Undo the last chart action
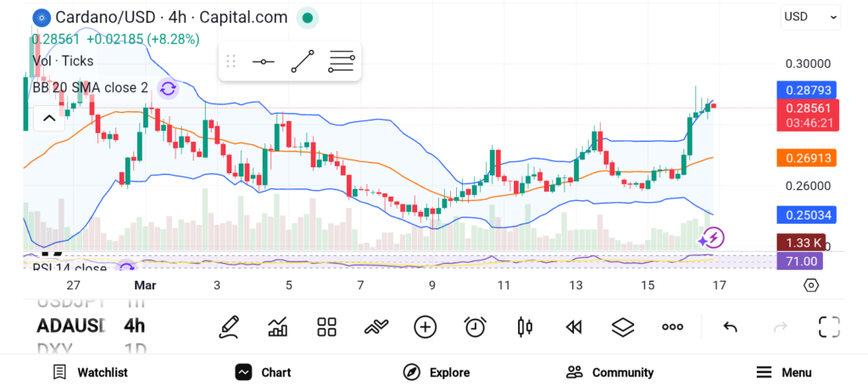 click(x=730, y=327)
